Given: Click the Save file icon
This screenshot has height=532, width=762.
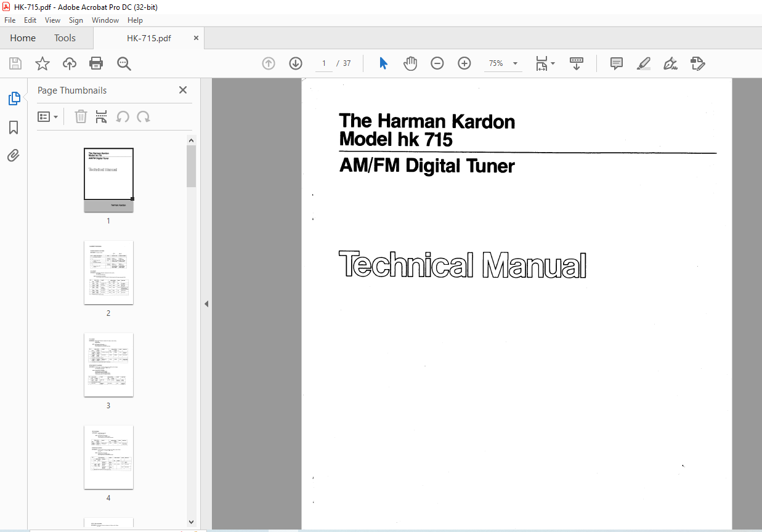Looking at the screenshot, I should [15, 63].
